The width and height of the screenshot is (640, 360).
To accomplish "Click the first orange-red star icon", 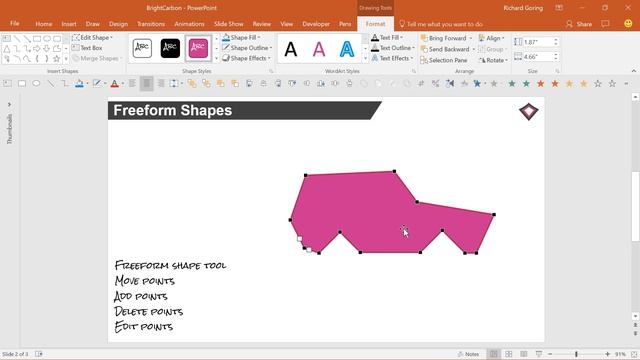I will tap(540, 84).
